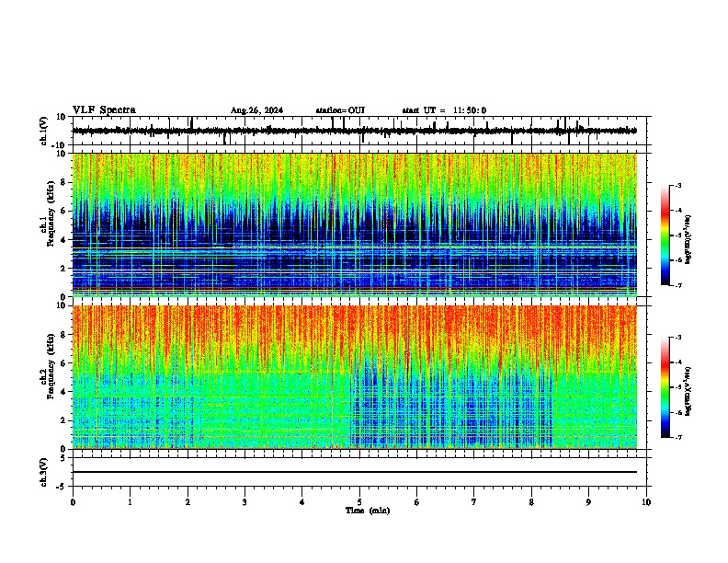The image size is (728, 563).
Task: Click the time axis tick label "7"
Action: coord(474,502)
